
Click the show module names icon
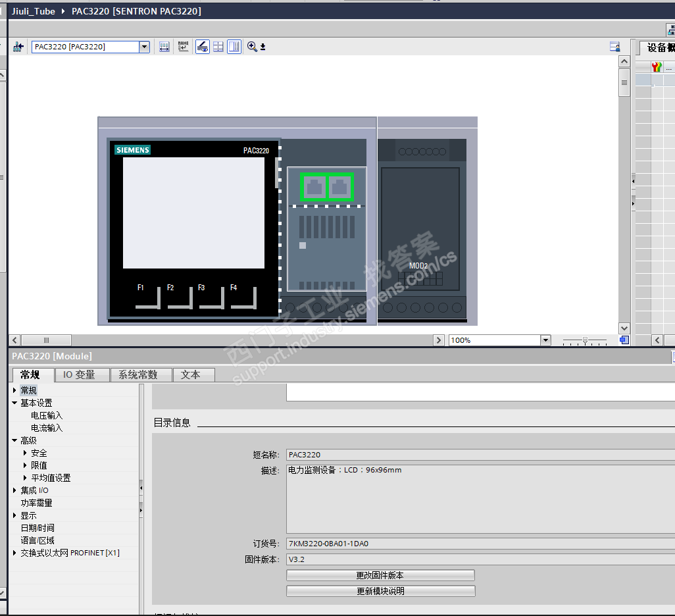click(183, 47)
